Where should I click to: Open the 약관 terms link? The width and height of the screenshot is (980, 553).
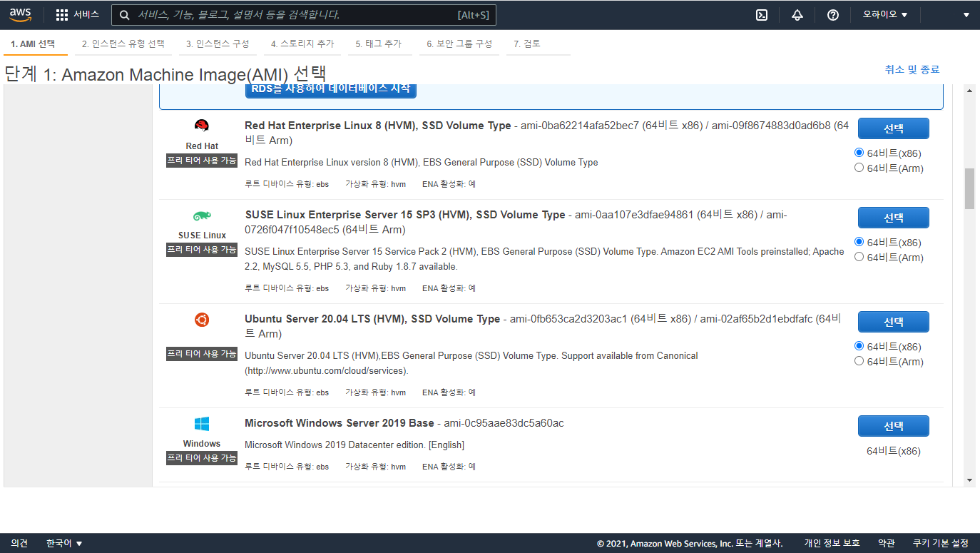tap(887, 543)
